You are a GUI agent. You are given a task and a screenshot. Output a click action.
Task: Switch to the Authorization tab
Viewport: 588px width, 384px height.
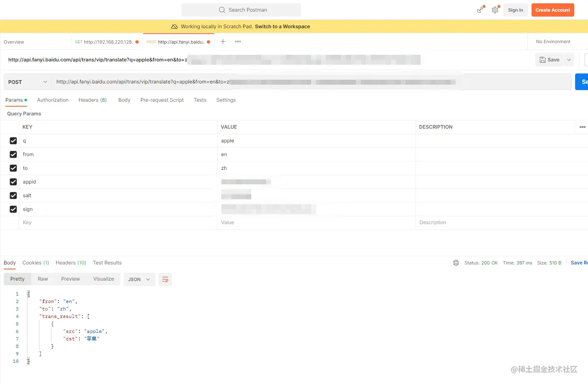click(x=53, y=100)
